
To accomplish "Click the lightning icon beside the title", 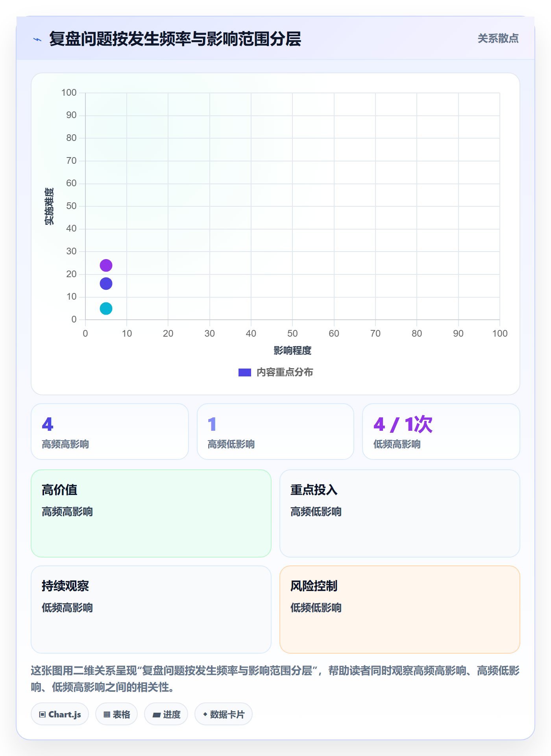I will tap(37, 39).
